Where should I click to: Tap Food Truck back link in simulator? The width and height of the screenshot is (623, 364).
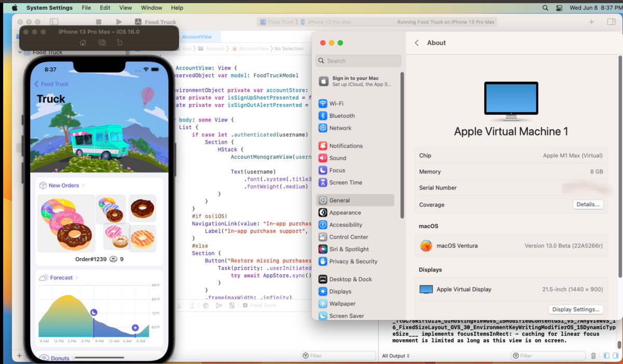(x=51, y=84)
